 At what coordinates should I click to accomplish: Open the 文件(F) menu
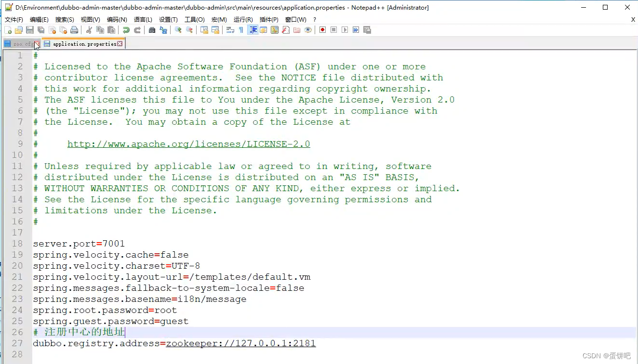coord(14,20)
